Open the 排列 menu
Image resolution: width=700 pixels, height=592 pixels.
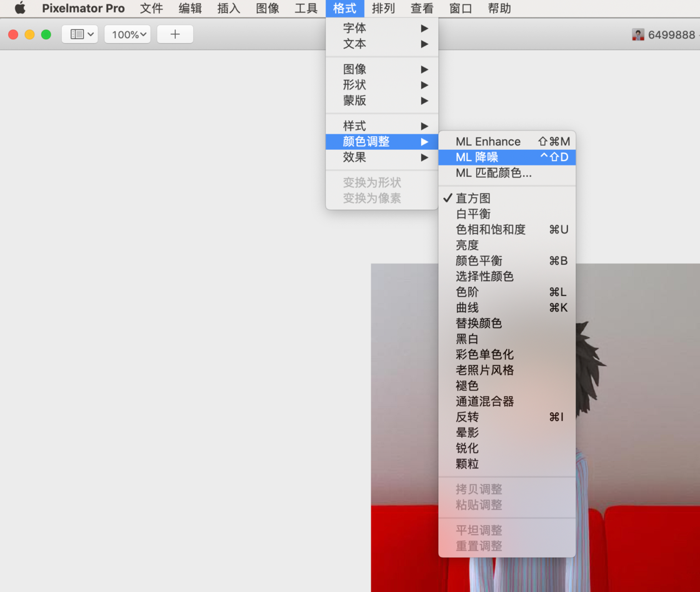coord(384,8)
